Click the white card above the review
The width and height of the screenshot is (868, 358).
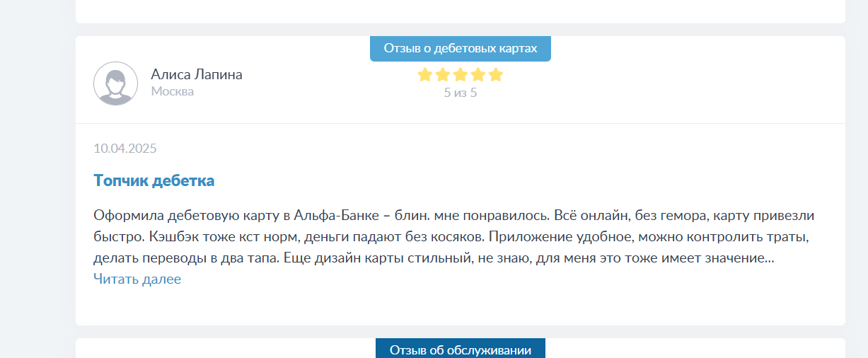coord(460,11)
